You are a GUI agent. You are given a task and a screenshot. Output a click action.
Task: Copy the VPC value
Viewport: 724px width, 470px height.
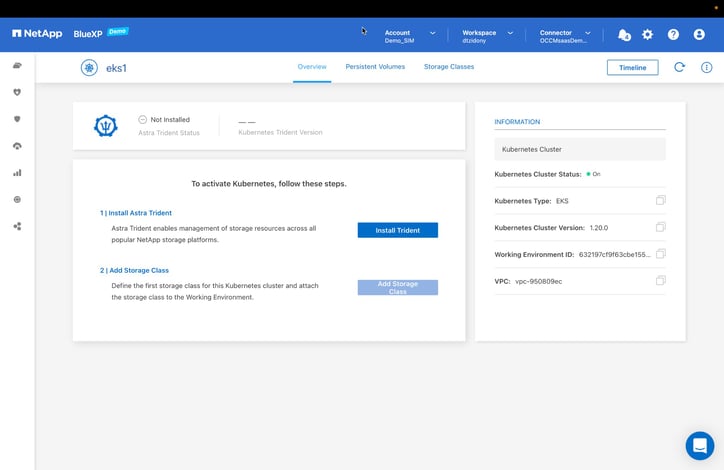tap(660, 281)
